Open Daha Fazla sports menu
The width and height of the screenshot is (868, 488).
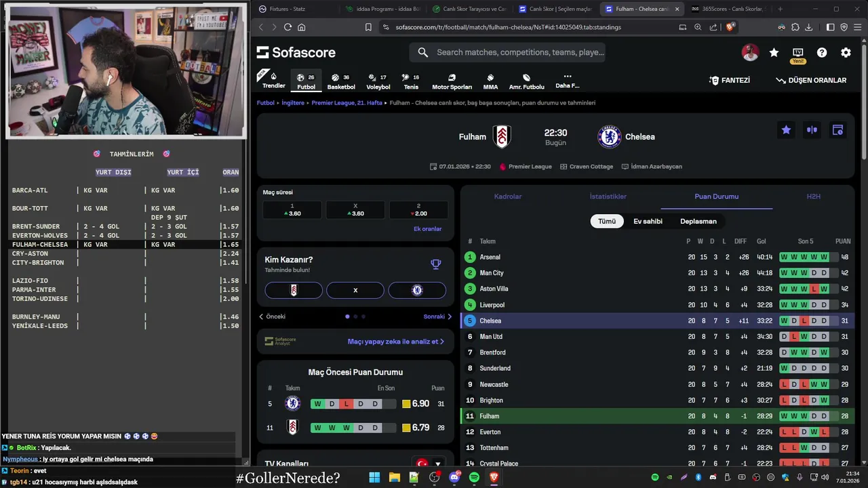(567, 81)
